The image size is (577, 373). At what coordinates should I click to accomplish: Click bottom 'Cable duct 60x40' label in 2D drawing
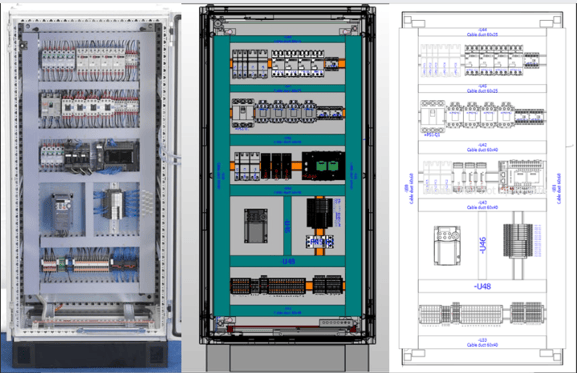click(482, 345)
